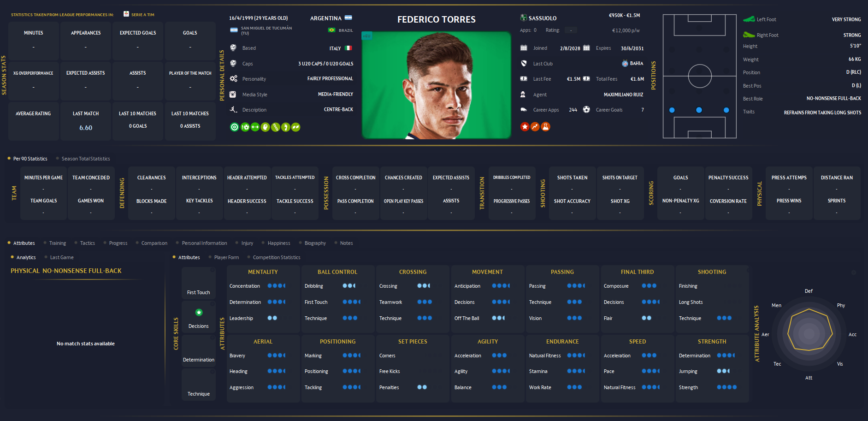Click the green head badge icon

[265, 127]
